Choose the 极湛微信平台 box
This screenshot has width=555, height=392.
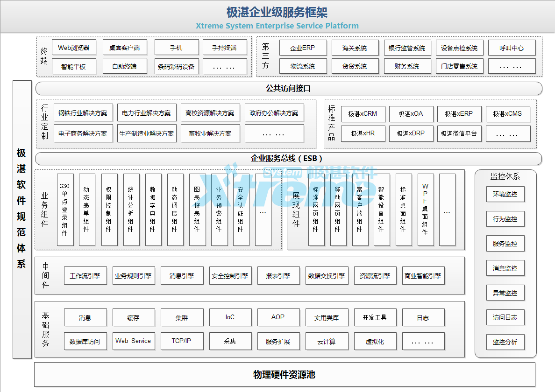click(458, 133)
